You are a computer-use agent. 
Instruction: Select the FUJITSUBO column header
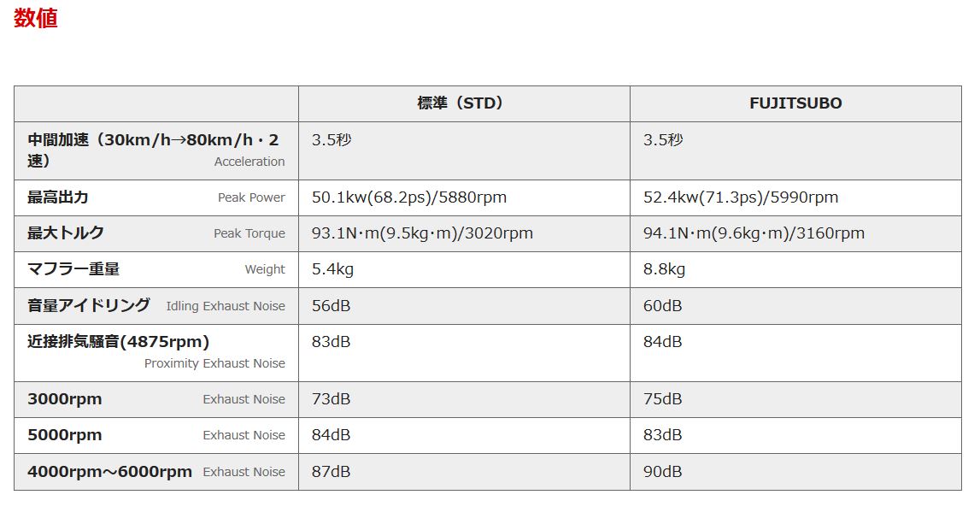pyautogui.click(x=795, y=103)
